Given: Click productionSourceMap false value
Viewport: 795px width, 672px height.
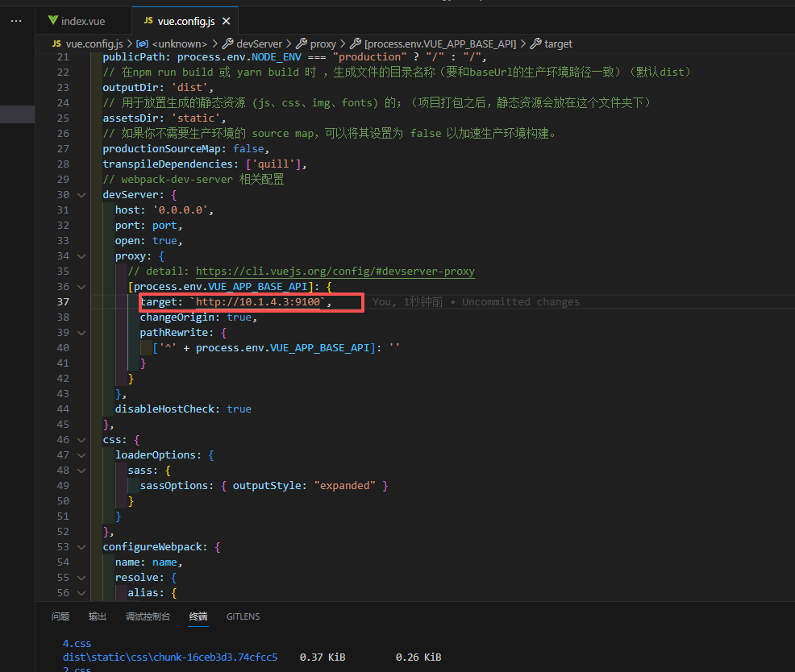Looking at the screenshot, I should pos(248,149).
